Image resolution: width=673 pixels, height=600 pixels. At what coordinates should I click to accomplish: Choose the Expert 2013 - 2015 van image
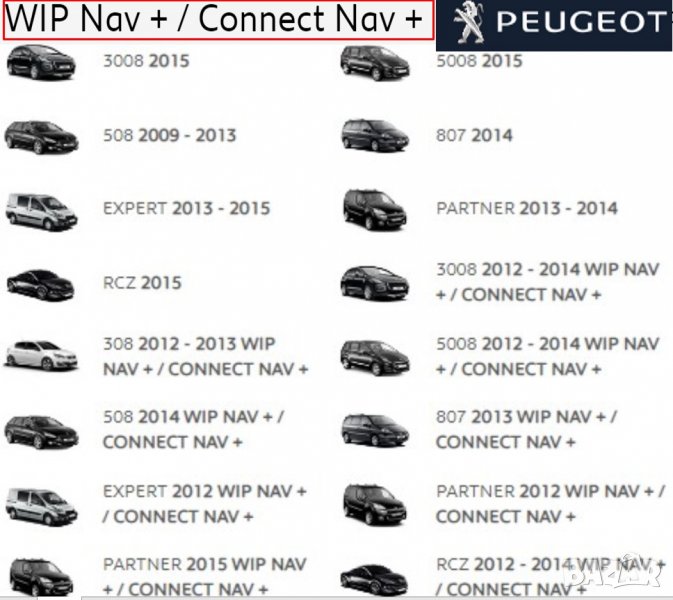tap(41, 211)
